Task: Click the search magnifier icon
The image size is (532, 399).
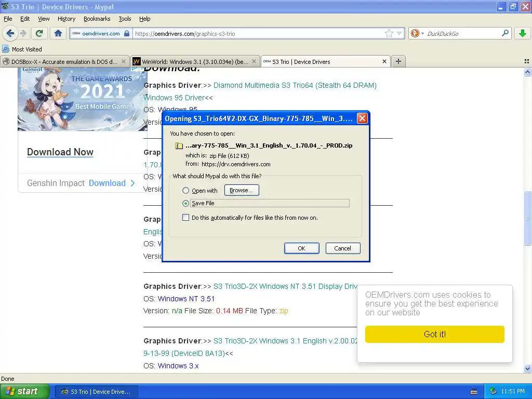Action: pyautogui.click(x=505, y=33)
